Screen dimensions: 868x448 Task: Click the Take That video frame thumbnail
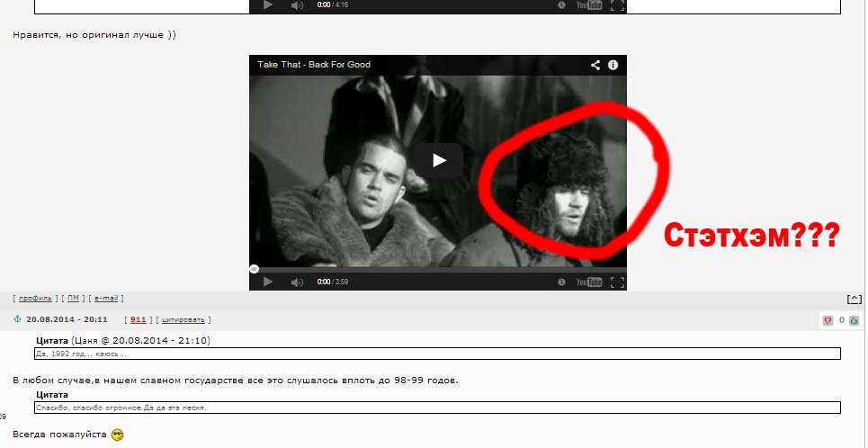[438, 171]
